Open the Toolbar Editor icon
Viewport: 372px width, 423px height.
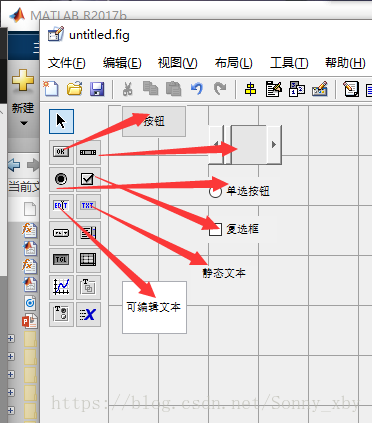pyautogui.click(x=320, y=89)
